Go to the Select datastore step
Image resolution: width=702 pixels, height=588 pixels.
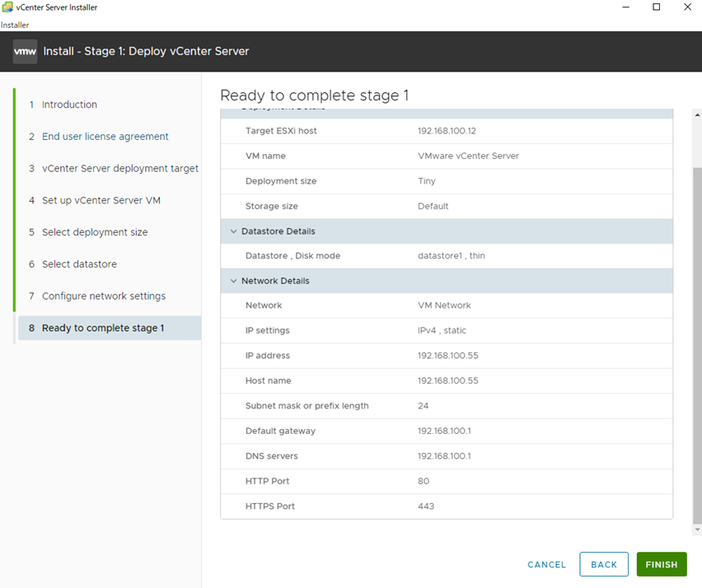click(x=79, y=264)
